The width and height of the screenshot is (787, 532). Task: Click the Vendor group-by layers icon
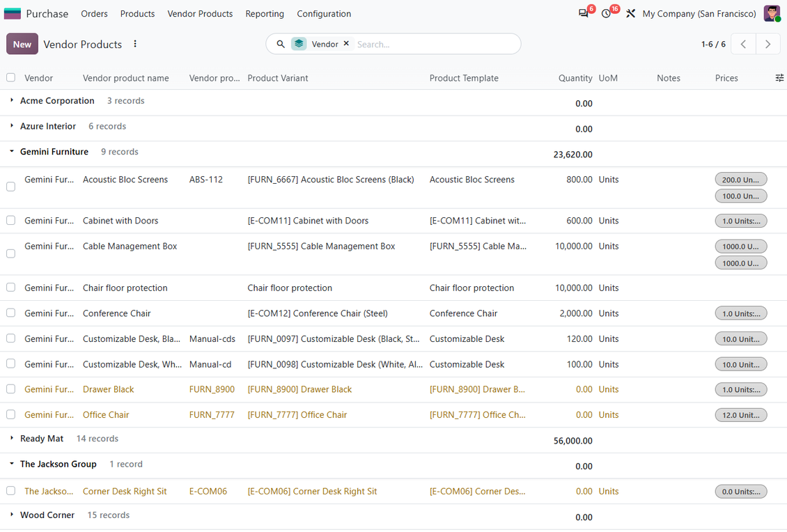click(x=299, y=44)
